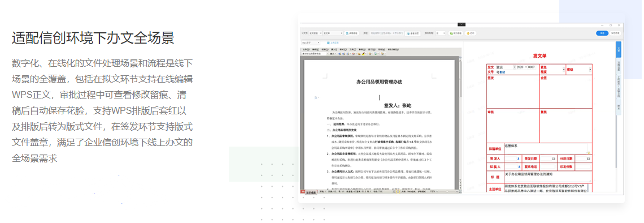
Task: Switch to the 文单 vertical tab
Action: pyautogui.click(x=619, y=49)
